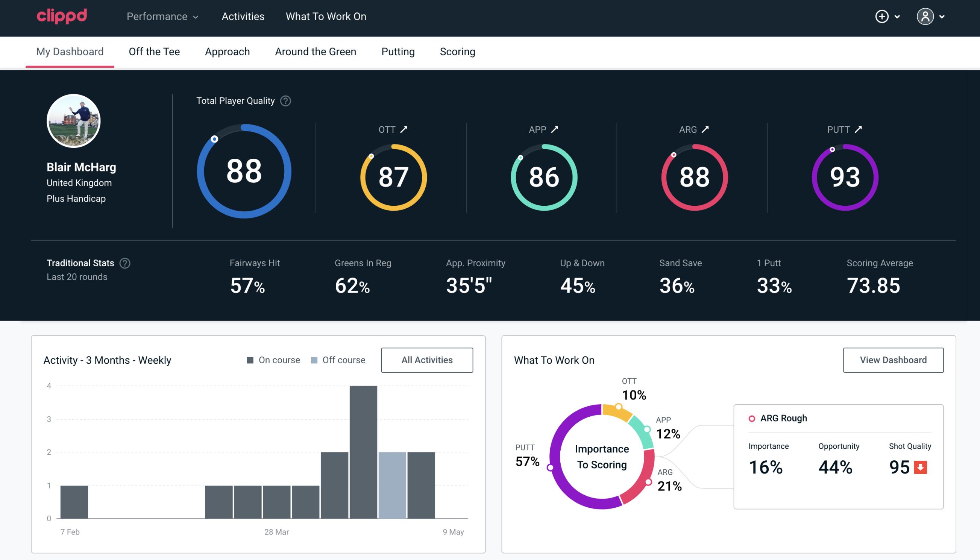The image size is (980, 560).
Task: Select the Around the Green tab
Action: [316, 51]
